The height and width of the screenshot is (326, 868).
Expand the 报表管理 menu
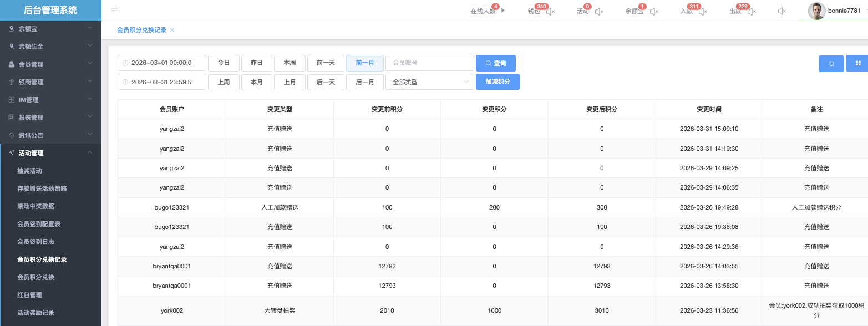[50, 118]
